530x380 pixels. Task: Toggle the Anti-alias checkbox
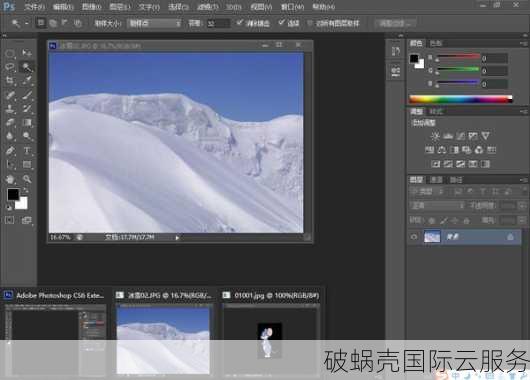tap(239, 23)
